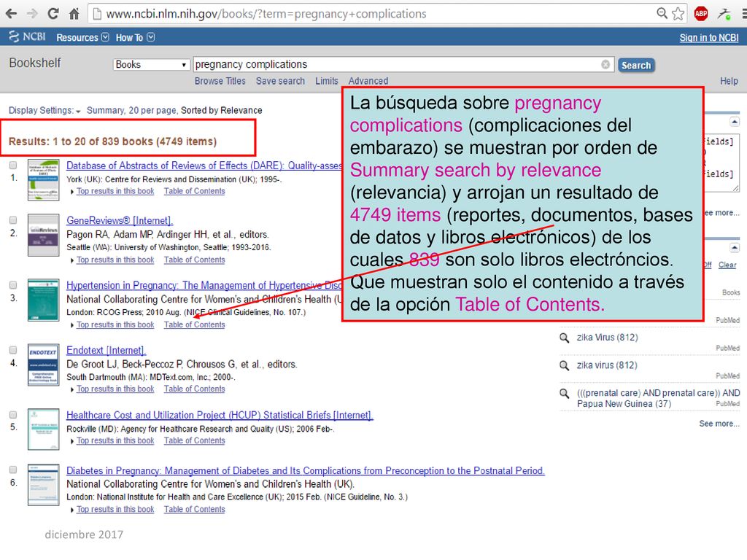Click the zoom magnifier icon in address bar
This screenshot has height=560, width=747.
(662, 13)
